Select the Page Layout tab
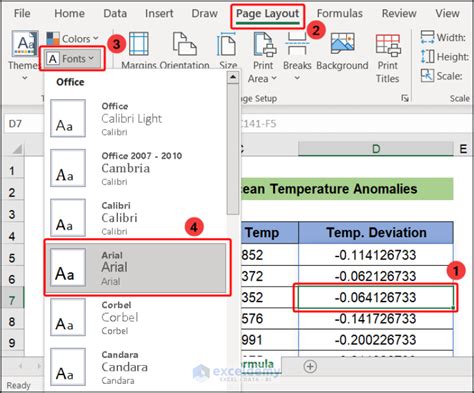The width and height of the screenshot is (474, 393). [x=267, y=14]
